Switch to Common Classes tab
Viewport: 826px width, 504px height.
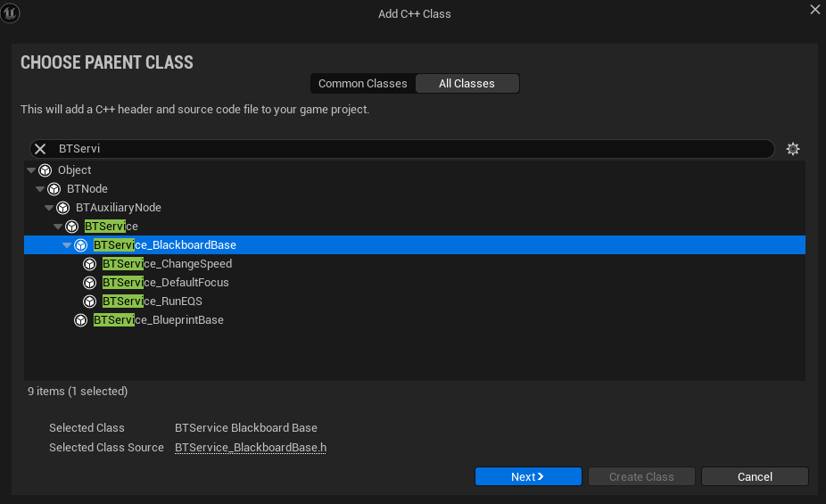pos(363,84)
